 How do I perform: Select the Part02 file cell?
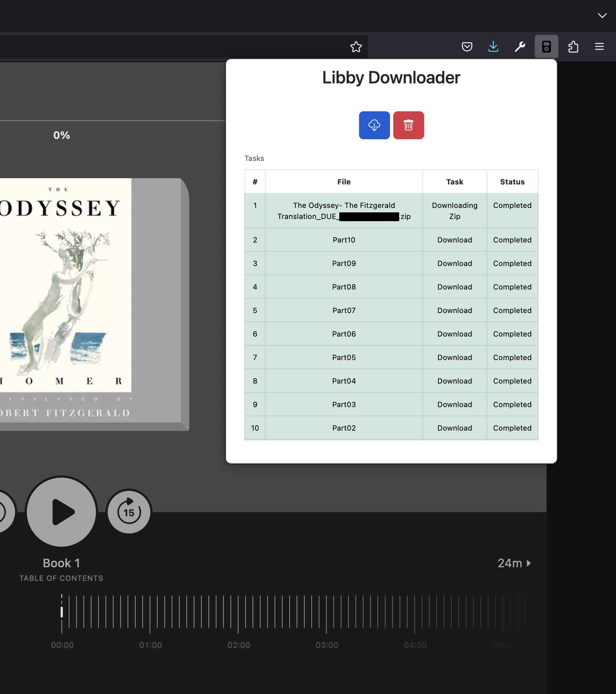[x=344, y=428]
